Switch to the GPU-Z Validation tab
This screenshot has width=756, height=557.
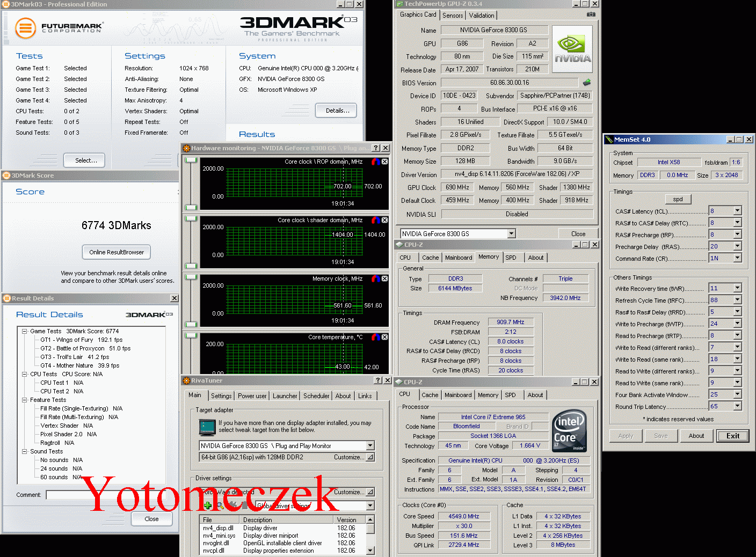click(x=482, y=16)
